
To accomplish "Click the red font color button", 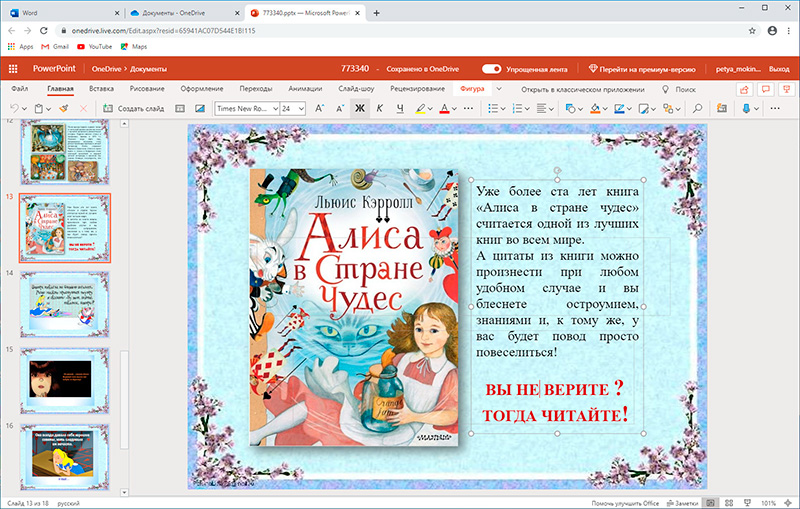I will pyautogui.click(x=444, y=108).
